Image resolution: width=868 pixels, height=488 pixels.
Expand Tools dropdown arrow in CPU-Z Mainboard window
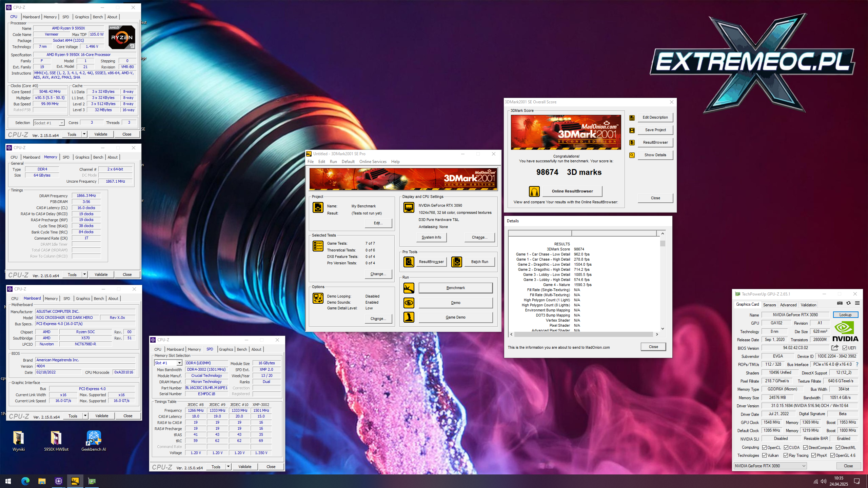85,416
